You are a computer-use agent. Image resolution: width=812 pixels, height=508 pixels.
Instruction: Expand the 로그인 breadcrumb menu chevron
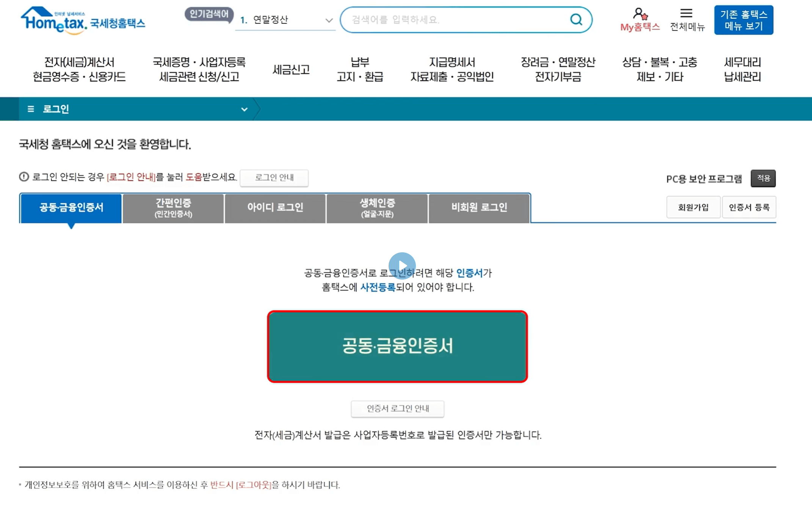pos(244,109)
